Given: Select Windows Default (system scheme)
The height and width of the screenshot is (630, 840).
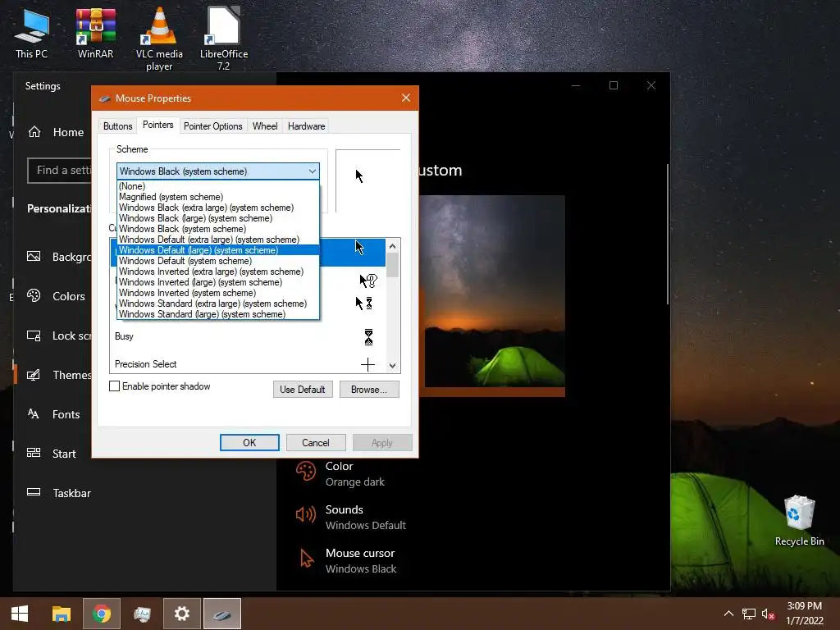Looking at the screenshot, I should [218, 261].
